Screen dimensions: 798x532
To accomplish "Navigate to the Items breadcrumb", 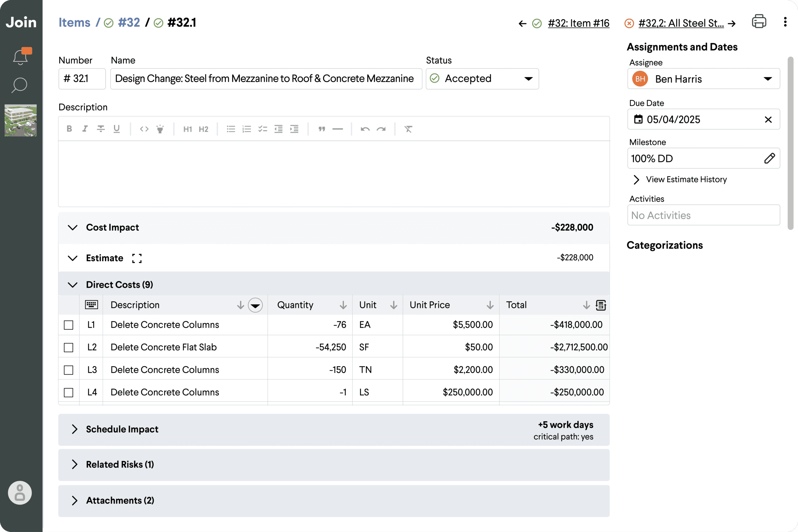I will [x=74, y=22].
